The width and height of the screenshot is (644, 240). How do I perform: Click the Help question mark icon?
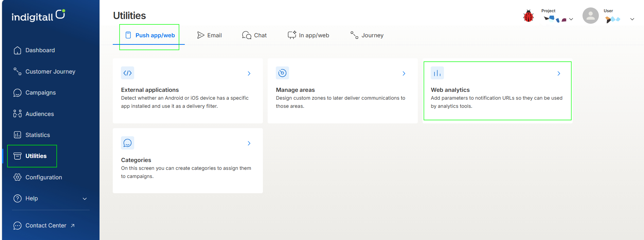(17, 198)
